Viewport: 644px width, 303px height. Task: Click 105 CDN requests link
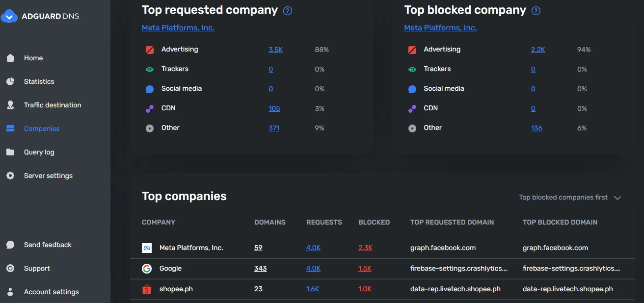[x=274, y=108]
